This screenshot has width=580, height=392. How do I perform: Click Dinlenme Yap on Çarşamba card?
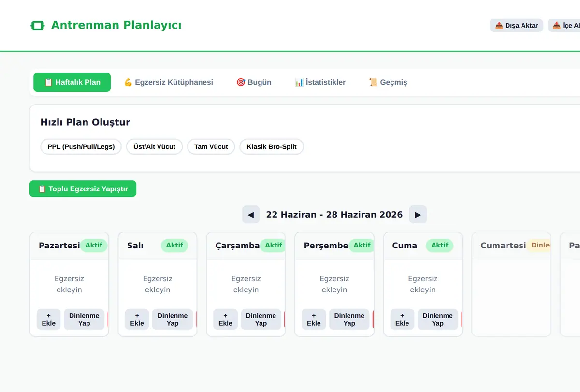pos(261,319)
